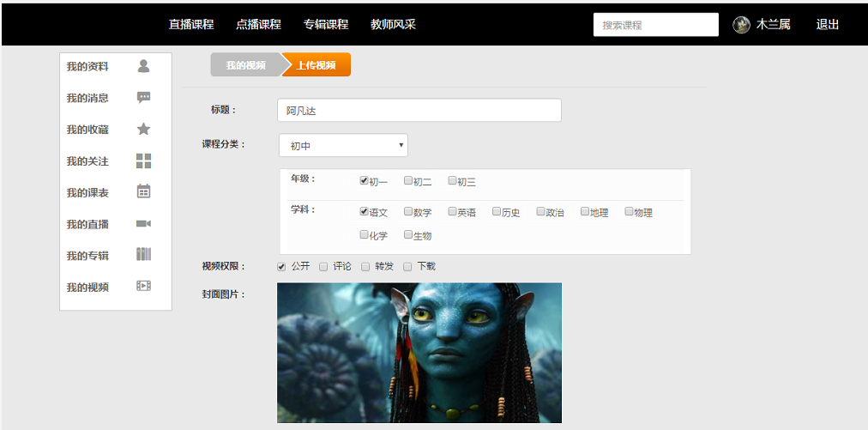Screen dimensions: 868x430
Task: Open 直播课程 in top navigation
Action: point(191,24)
